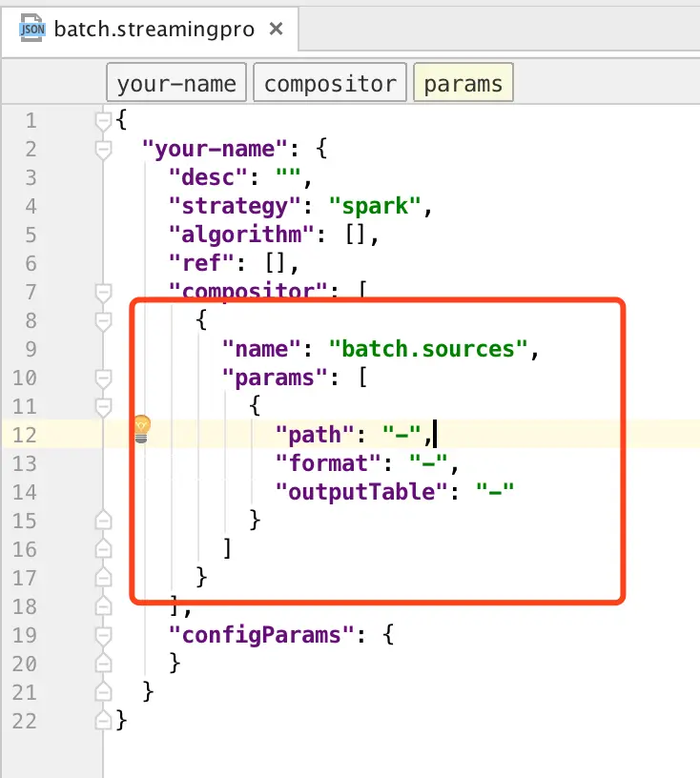Collapse the object fold on line 8
Screen dimensions: 700x778
click(103, 321)
